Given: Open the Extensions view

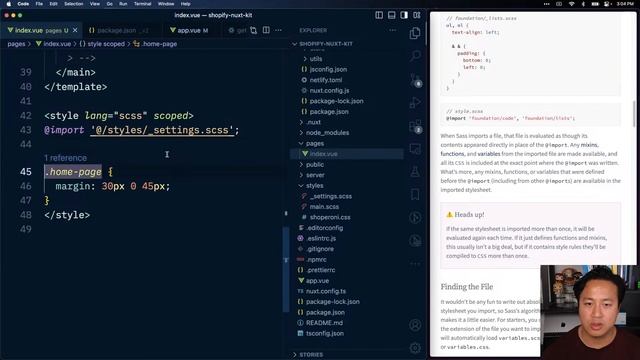Looking at the screenshot, I should click(x=415, y=126).
